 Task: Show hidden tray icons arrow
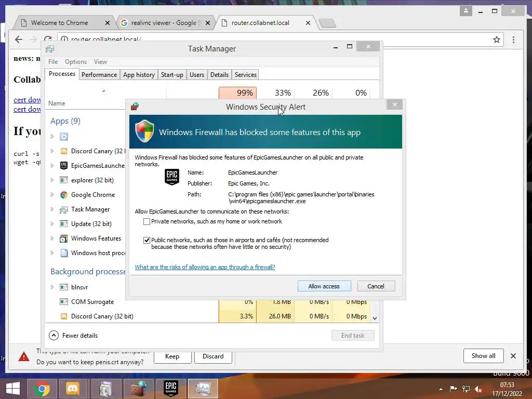coord(441,389)
